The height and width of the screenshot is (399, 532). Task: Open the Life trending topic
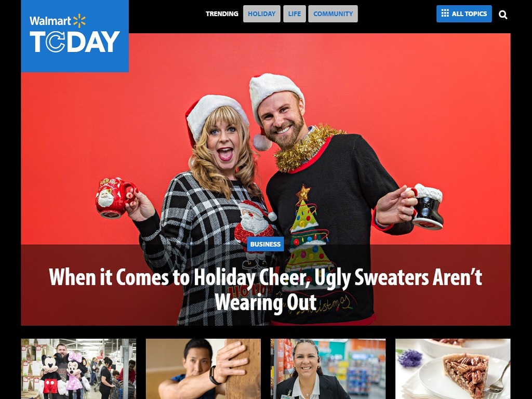click(x=295, y=14)
